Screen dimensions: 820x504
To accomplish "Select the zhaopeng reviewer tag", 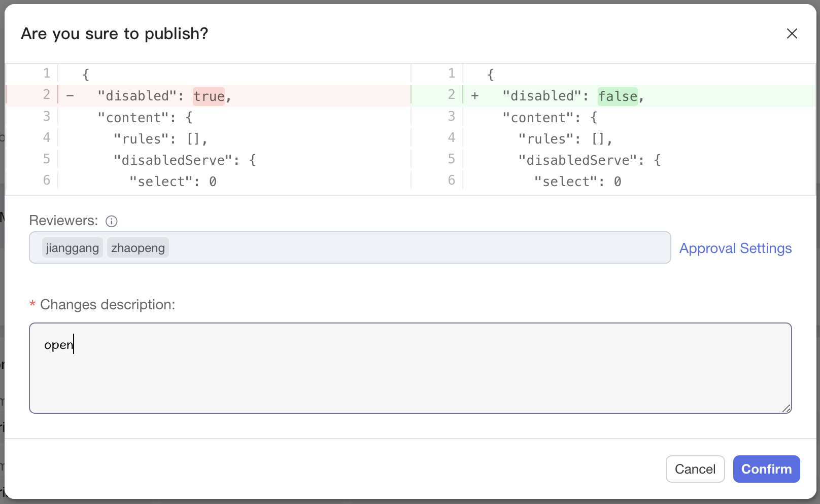I will 138,248.
